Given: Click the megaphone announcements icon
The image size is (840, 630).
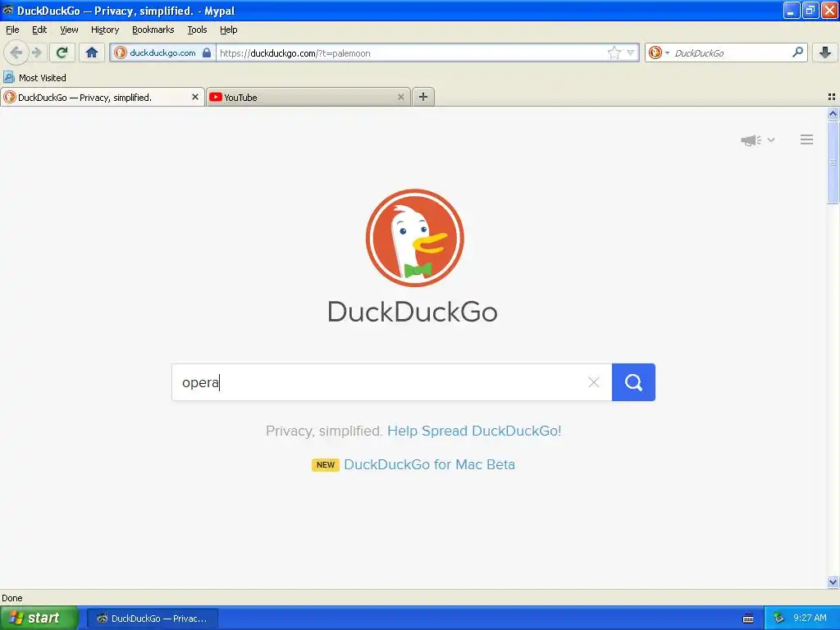Looking at the screenshot, I should click(x=751, y=140).
